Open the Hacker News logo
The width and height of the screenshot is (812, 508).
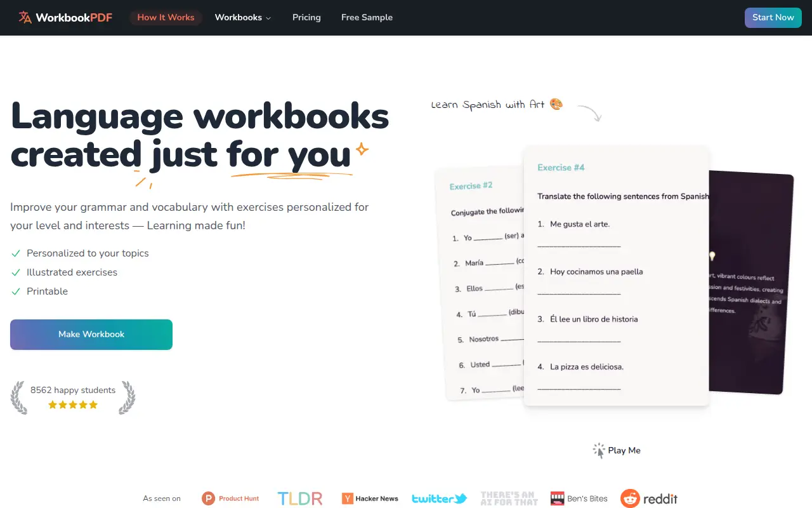tap(370, 498)
